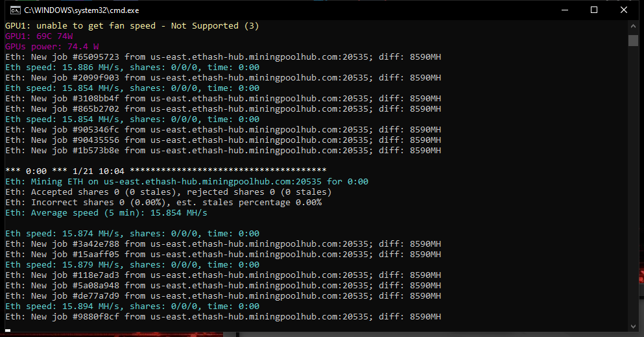644x337 pixels.
Task: Click the job #1b573b8e line
Action: 223,151
